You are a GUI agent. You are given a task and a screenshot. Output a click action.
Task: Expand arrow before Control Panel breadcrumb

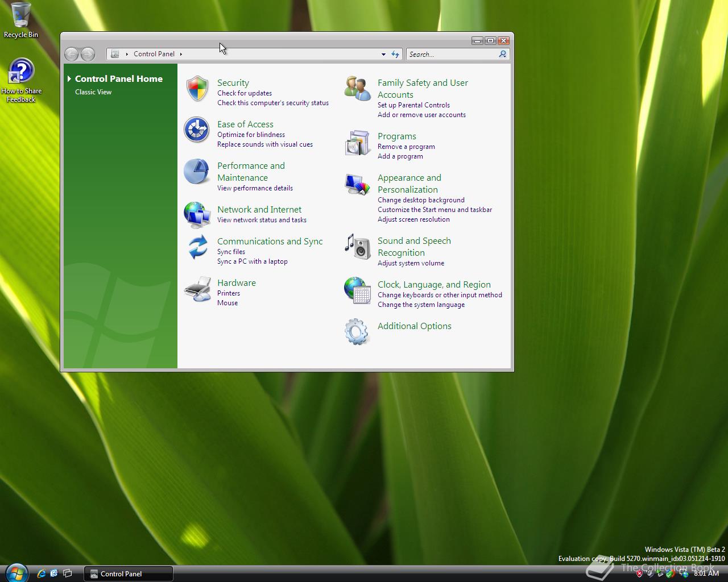[x=127, y=54]
